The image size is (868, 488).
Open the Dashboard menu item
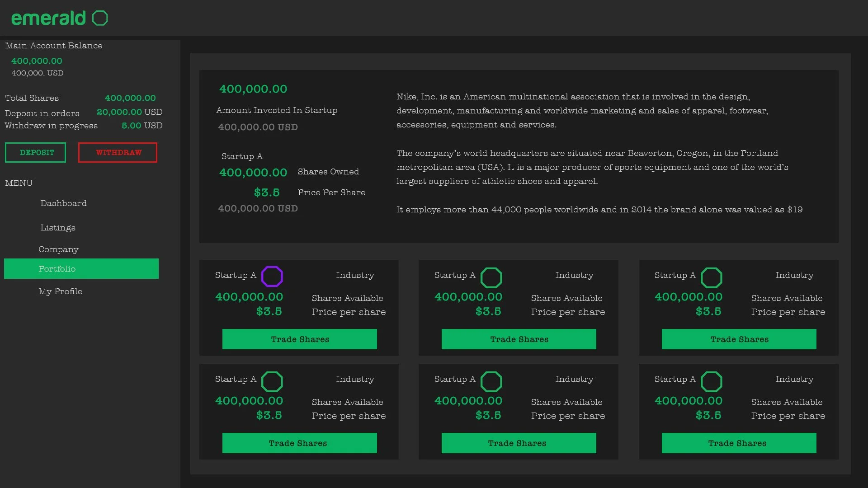click(x=63, y=203)
